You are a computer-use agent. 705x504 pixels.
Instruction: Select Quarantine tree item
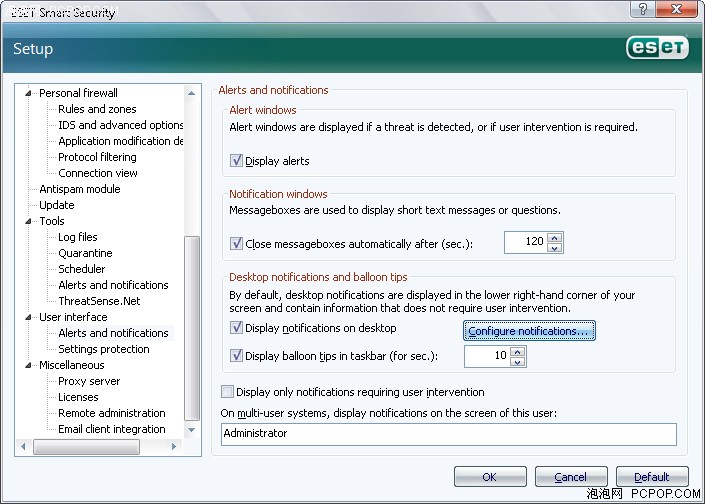click(85, 253)
